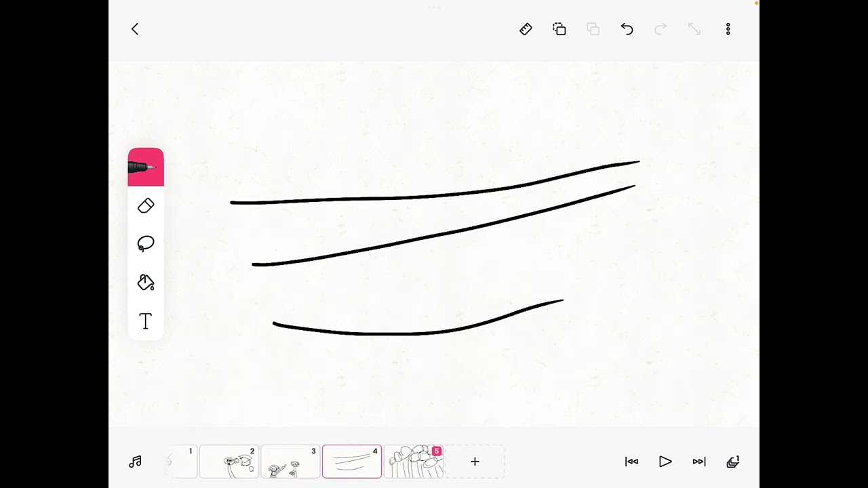
Task: Click the greyed-out diagonal resize arrow
Action: coord(694,29)
